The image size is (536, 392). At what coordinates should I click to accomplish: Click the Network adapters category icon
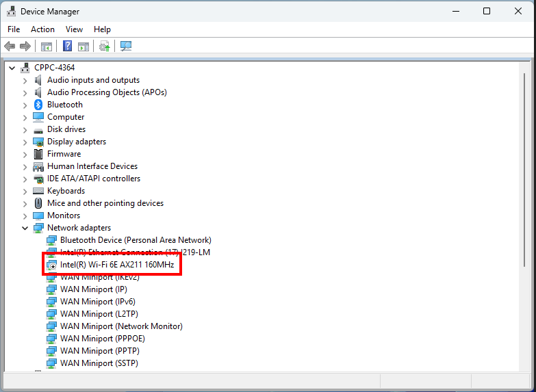[x=38, y=228]
